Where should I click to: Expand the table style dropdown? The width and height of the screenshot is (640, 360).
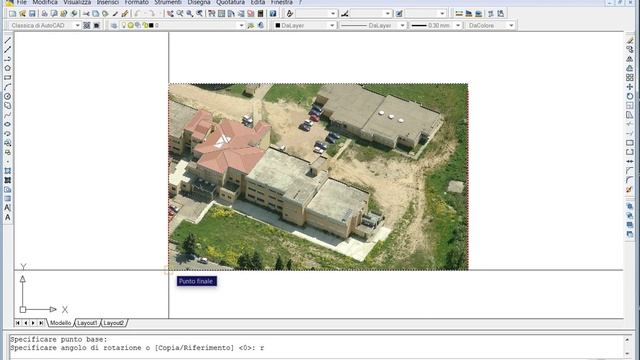[x=442, y=13]
